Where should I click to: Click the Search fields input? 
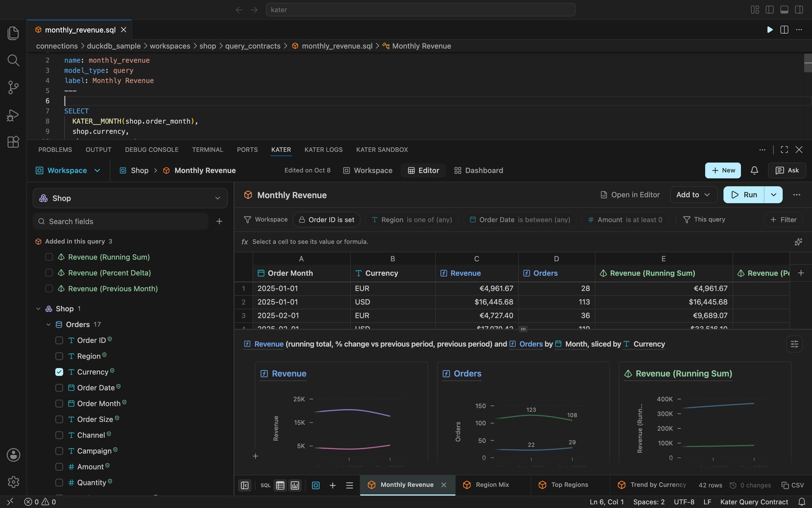121,221
